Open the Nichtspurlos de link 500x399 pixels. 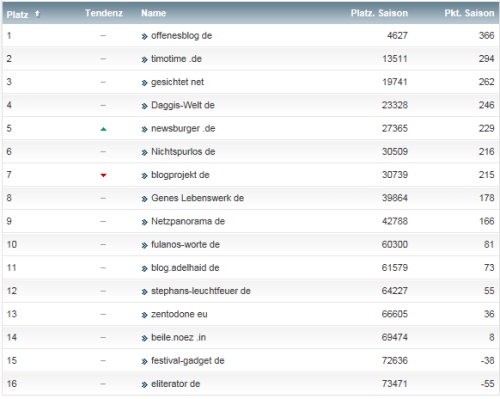183,152
